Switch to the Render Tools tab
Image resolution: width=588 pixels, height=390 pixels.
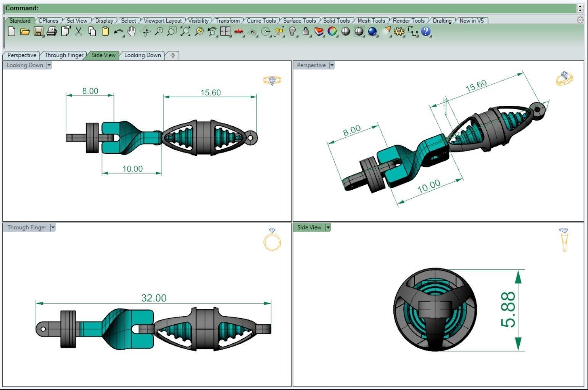(409, 21)
